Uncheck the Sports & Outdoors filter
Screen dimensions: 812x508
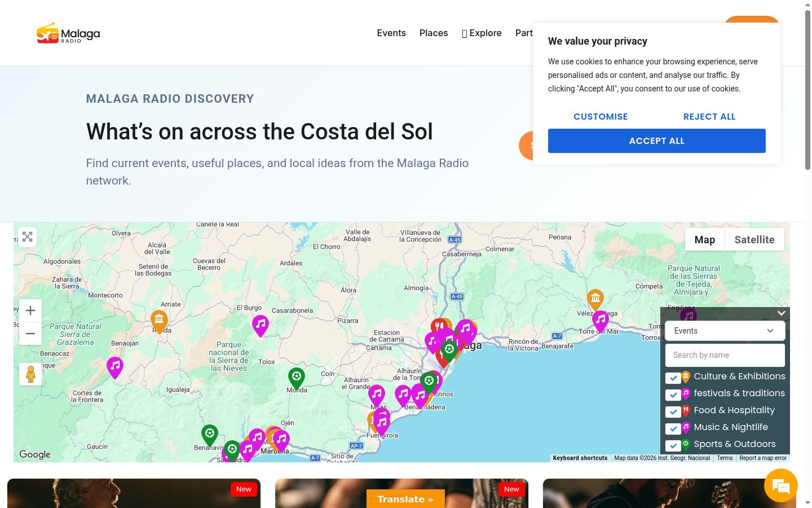pyautogui.click(x=673, y=445)
